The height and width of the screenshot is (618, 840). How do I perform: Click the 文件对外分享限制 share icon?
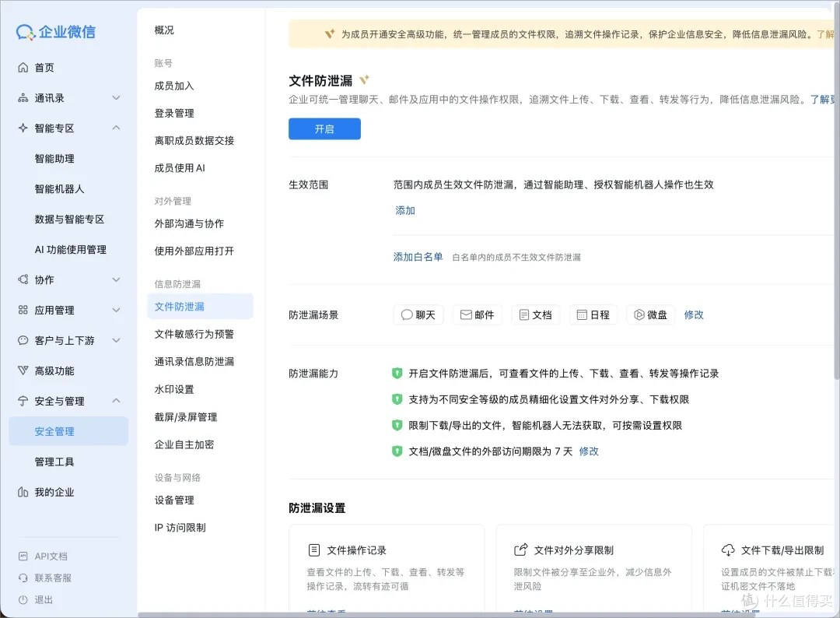(520, 550)
